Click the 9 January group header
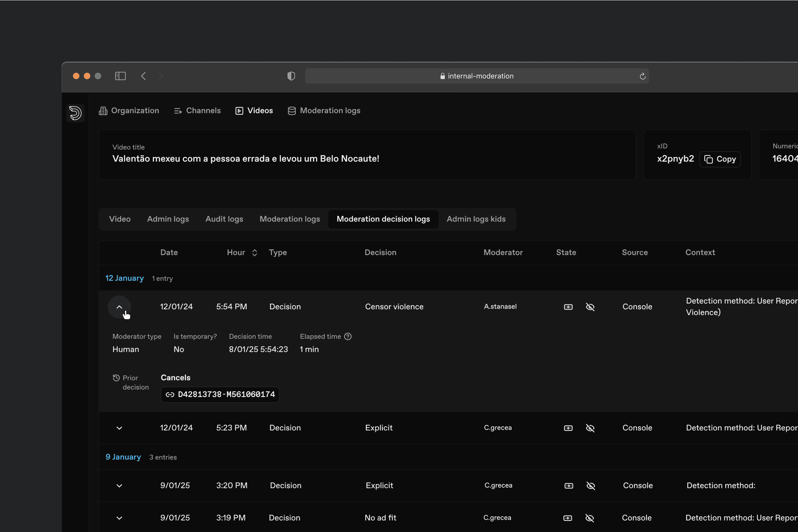 pos(123,457)
